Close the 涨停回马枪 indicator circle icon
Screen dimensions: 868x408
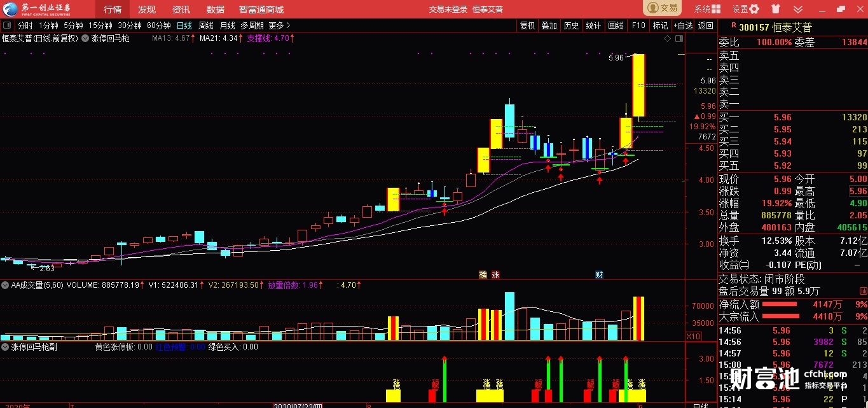[x=85, y=38]
